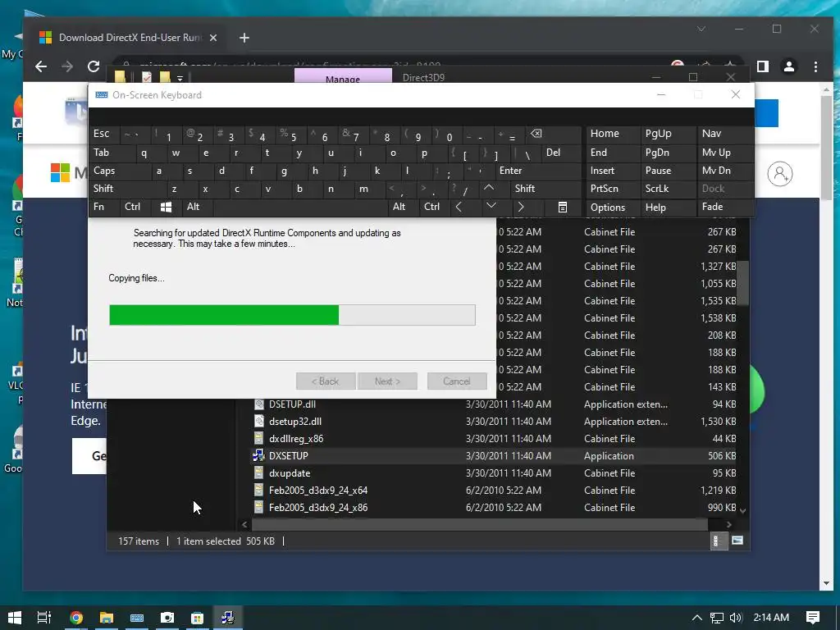The image size is (840, 630).
Task: Click On-Screen Keyboard taskbar icon
Action: (137, 617)
